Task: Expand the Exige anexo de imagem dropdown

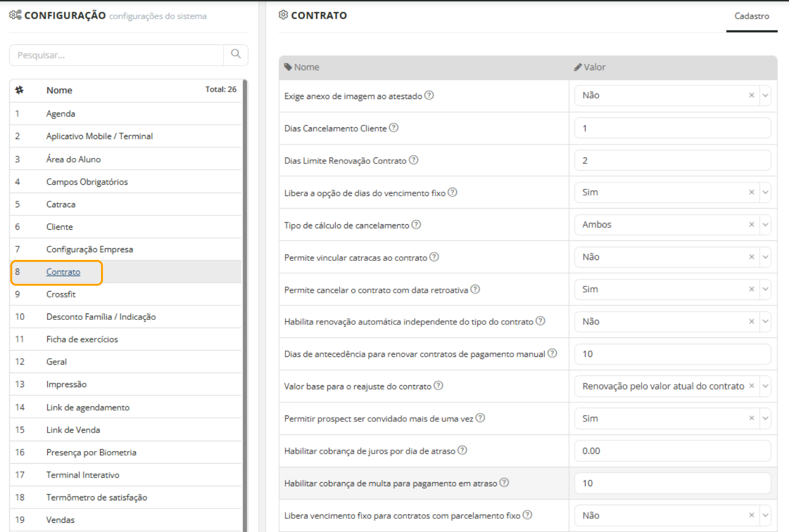Action: point(765,96)
